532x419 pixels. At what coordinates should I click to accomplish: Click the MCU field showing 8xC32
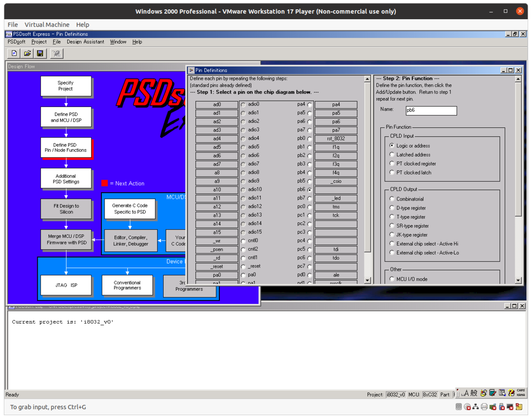[430, 395]
